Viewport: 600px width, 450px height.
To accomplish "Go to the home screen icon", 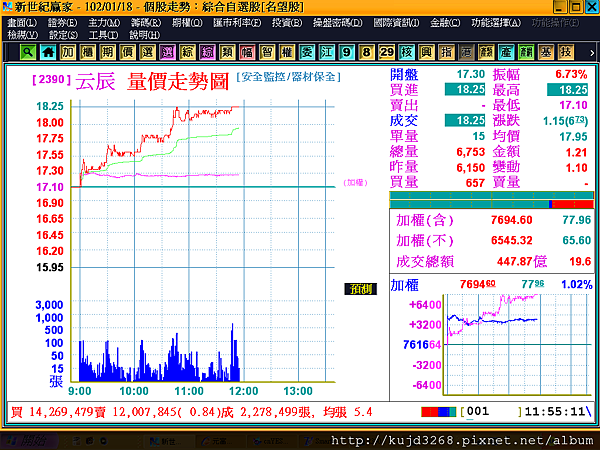I will [48, 52].
